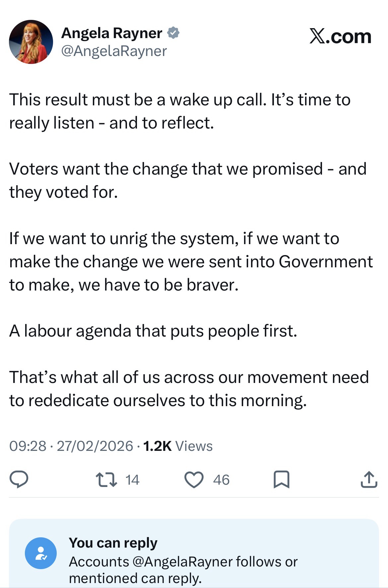Bookmark this tweet
This screenshot has height=588, width=388.
[281, 480]
